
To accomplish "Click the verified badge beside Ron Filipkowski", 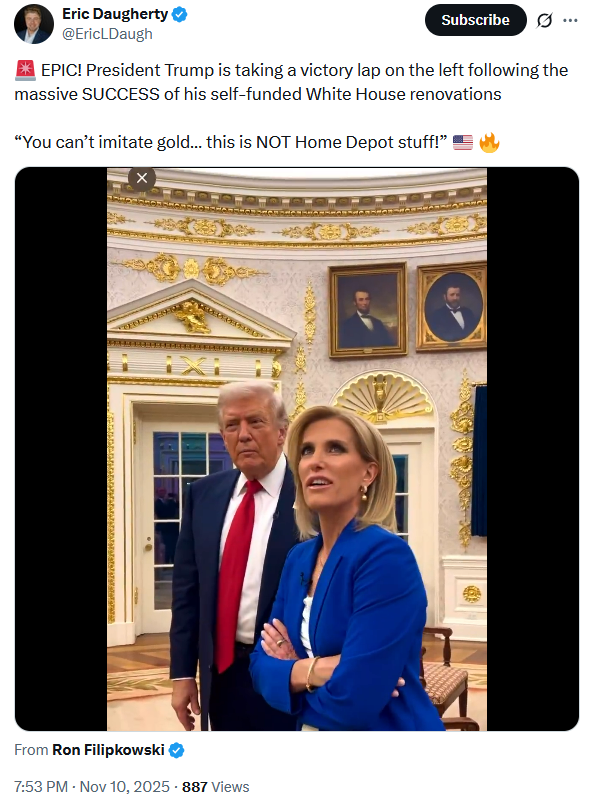I will (176, 750).
